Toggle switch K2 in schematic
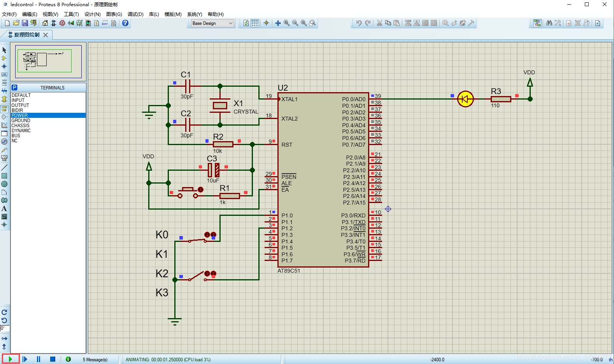The height and width of the screenshot is (364, 614). tap(197, 276)
